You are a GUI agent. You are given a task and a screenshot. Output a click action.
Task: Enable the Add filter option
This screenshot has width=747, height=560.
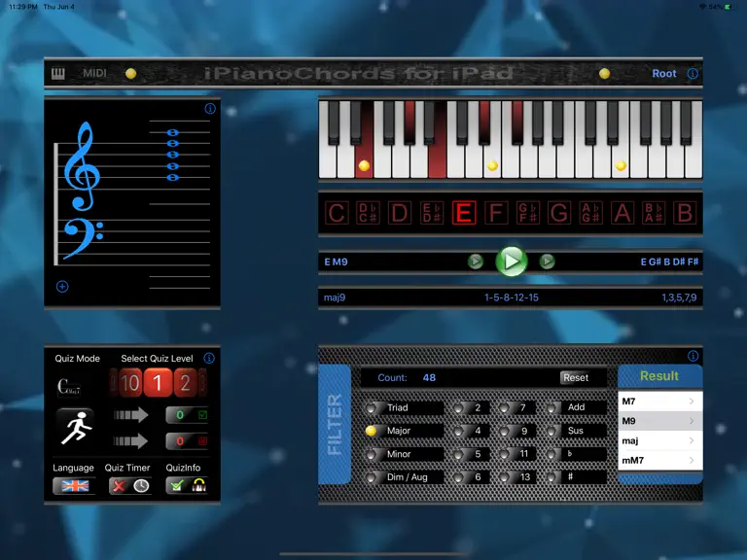coord(576,407)
